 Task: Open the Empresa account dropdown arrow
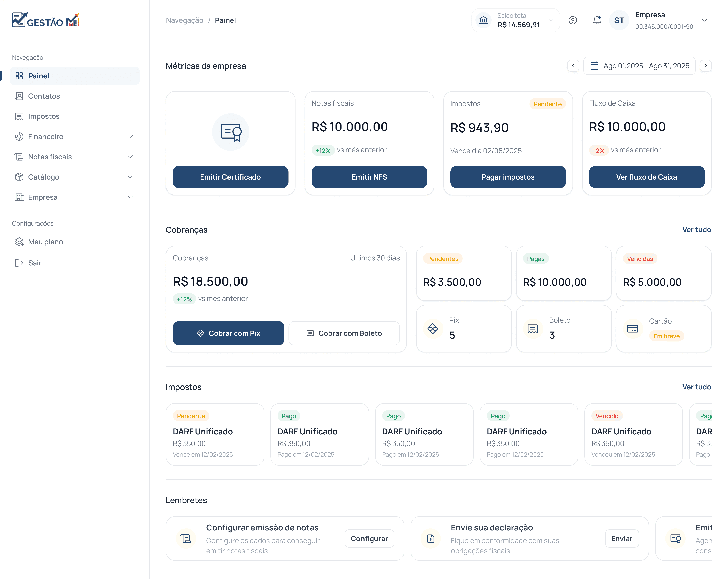[704, 20]
